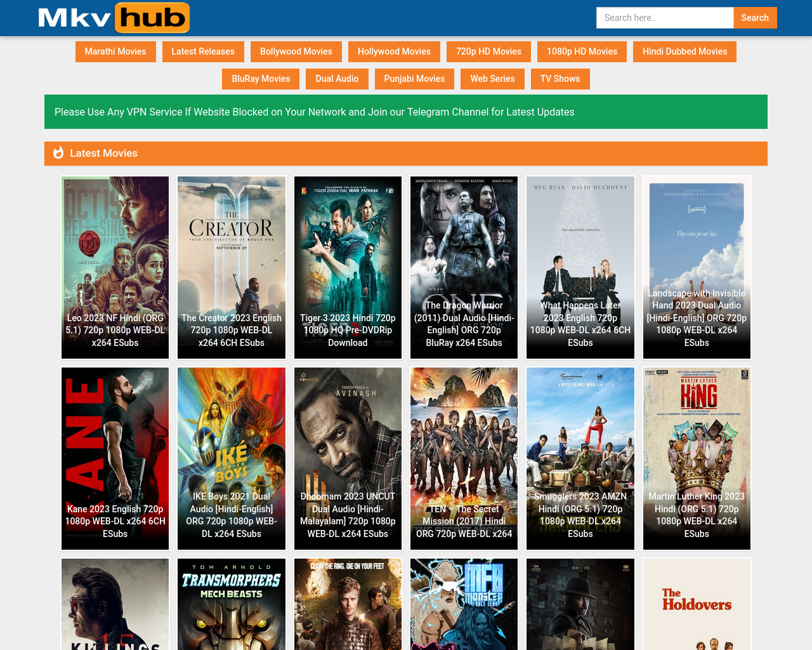Screen dimensions: 812x650
Task: Open Landscape with Invisible Hand poster
Action: pos(697,268)
